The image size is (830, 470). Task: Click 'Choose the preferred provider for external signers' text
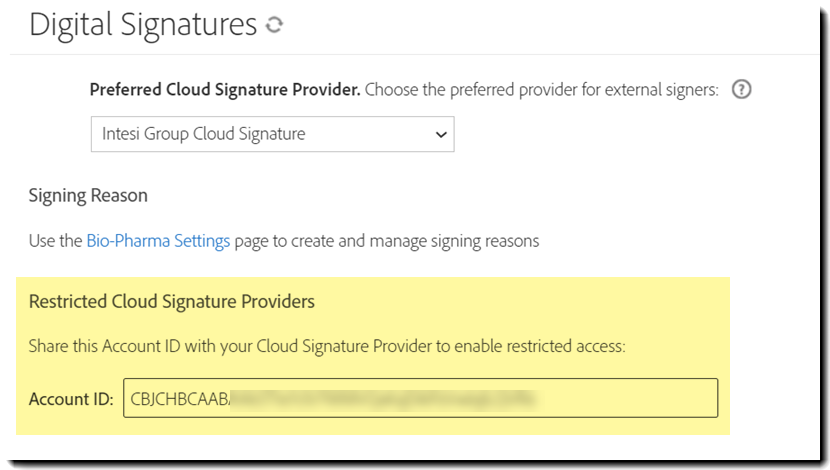[542, 90]
